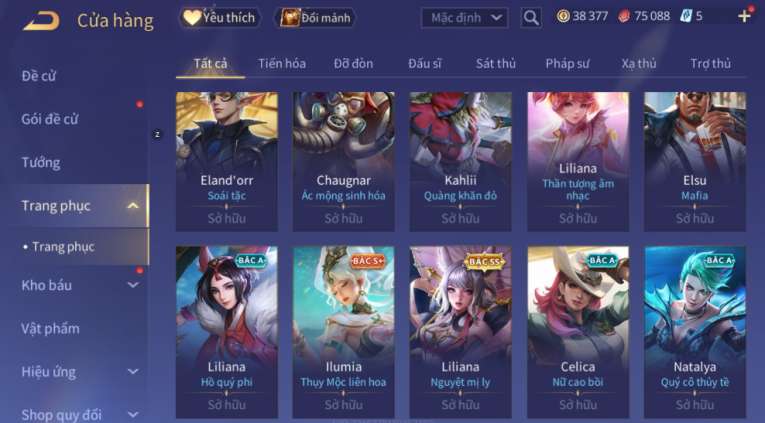Click the golden back arrow icon
This screenshot has width=765, height=423.
click(41, 20)
